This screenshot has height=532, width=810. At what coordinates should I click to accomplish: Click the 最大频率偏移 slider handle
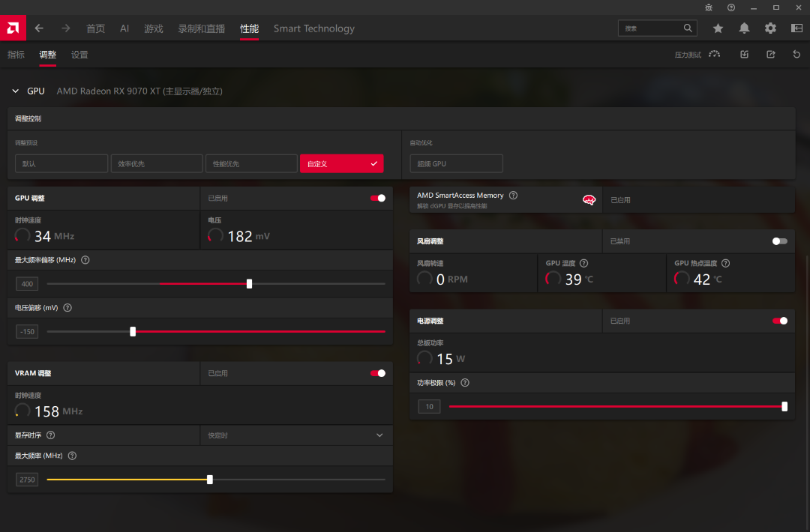(249, 284)
